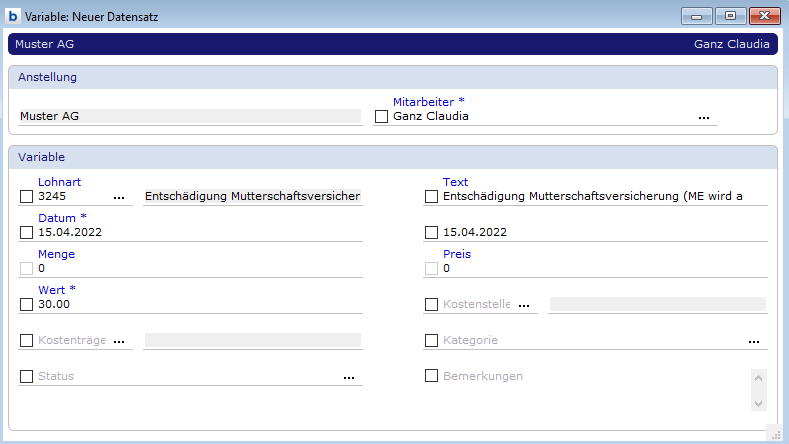Click the Datum field showing 15.04.2022
This screenshot has width=789, height=444.
pyautogui.click(x=200, y=233)
